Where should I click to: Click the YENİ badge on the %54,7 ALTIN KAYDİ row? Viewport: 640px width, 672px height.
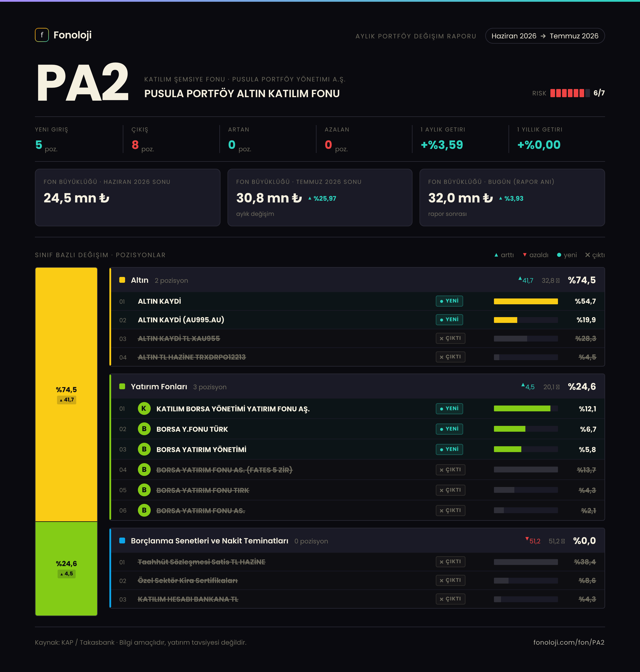(x=449, y=301)
